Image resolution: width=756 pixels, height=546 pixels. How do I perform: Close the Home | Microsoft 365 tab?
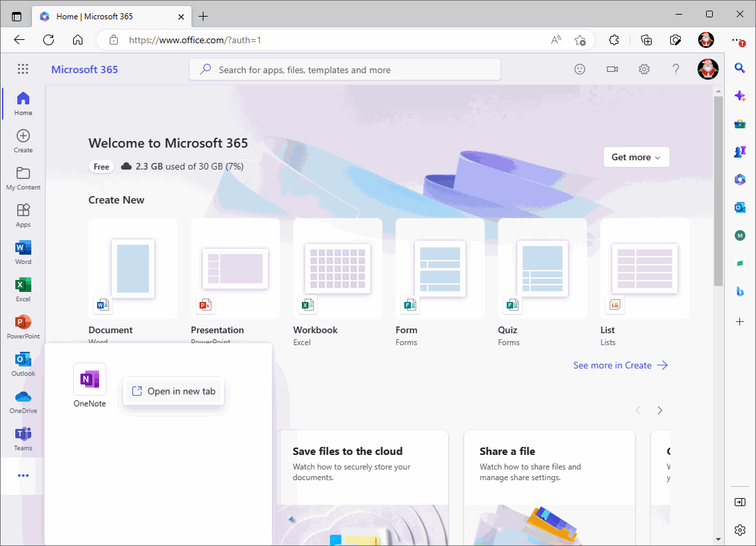pos(182,17)
